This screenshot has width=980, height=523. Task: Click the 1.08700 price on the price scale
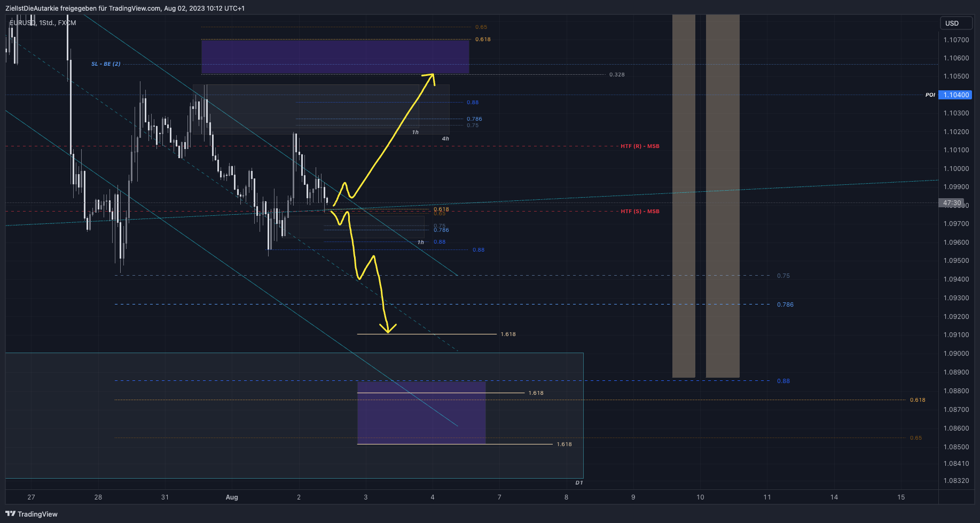coord(956,410)
